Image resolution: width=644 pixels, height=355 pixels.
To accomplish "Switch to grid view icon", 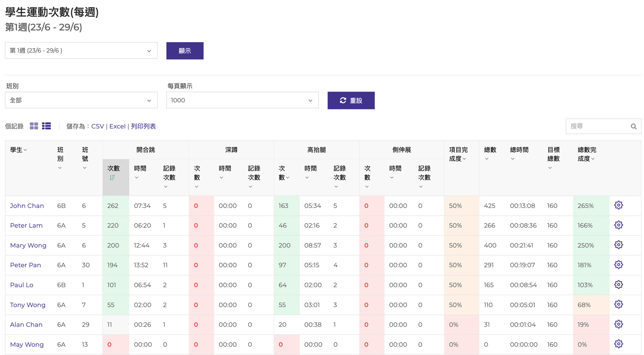I will coord(34,126).
